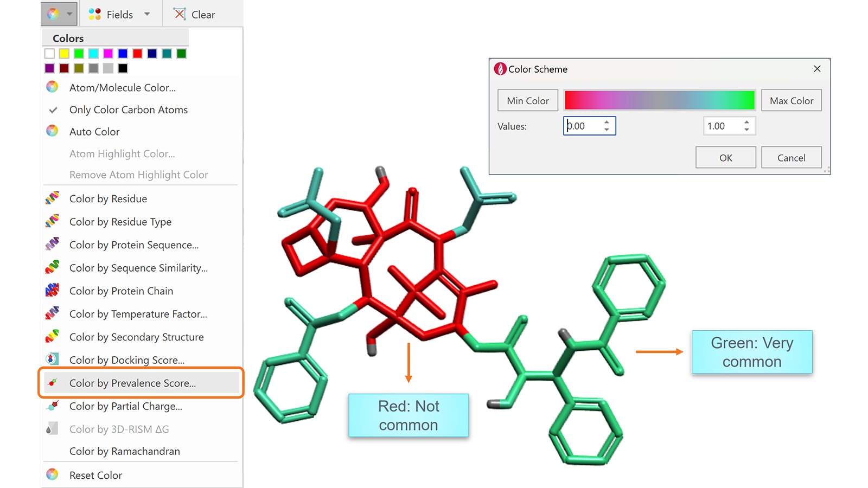868x488 pixels.
Task: Expand the color wheel dropdown arrow
Action: click(69, 14)
